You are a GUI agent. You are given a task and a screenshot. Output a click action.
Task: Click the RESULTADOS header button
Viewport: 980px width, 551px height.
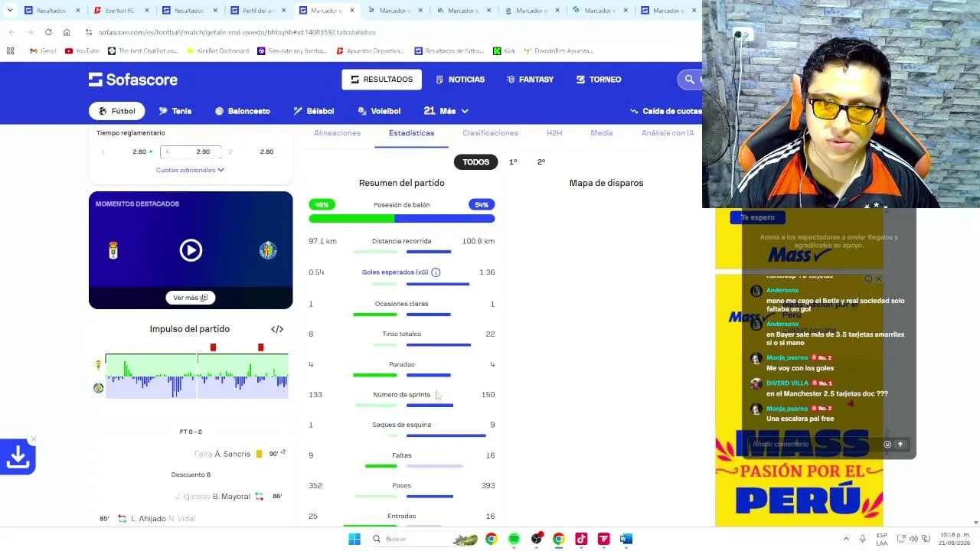click(x=381, y=80)
